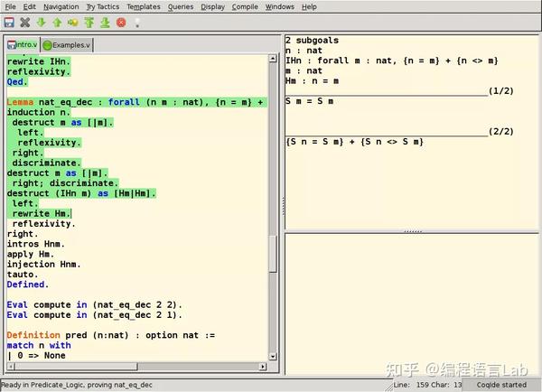Open the Windows menu
542x392 pixels.
(280, 6)
